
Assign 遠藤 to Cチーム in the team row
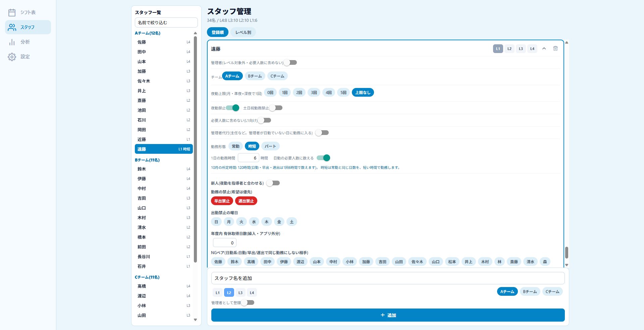(277, 76)
